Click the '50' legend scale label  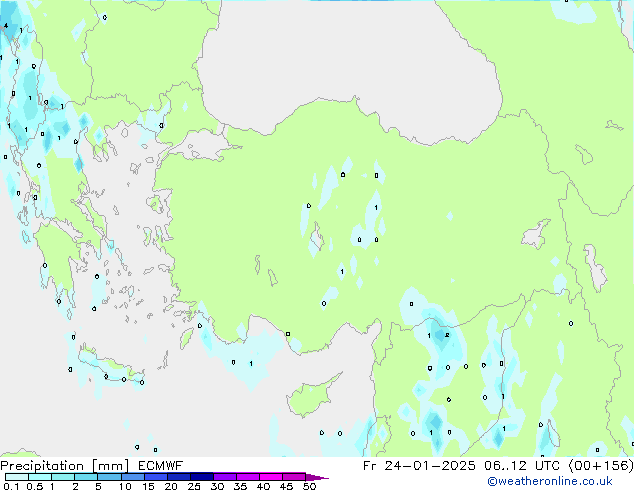tap(309, 486)
